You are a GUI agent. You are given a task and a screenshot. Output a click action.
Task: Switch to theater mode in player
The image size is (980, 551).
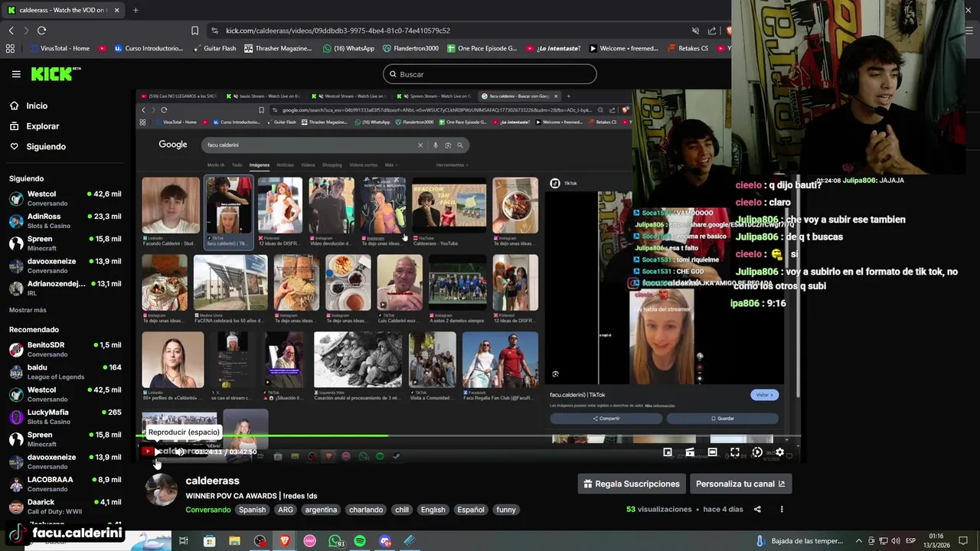(x=712, y=452)
